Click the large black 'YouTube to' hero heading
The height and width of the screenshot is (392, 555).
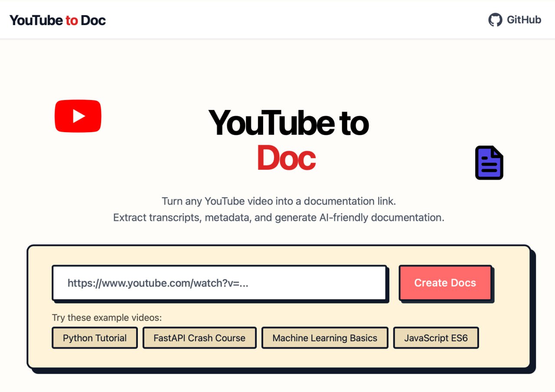coord(288,123)
